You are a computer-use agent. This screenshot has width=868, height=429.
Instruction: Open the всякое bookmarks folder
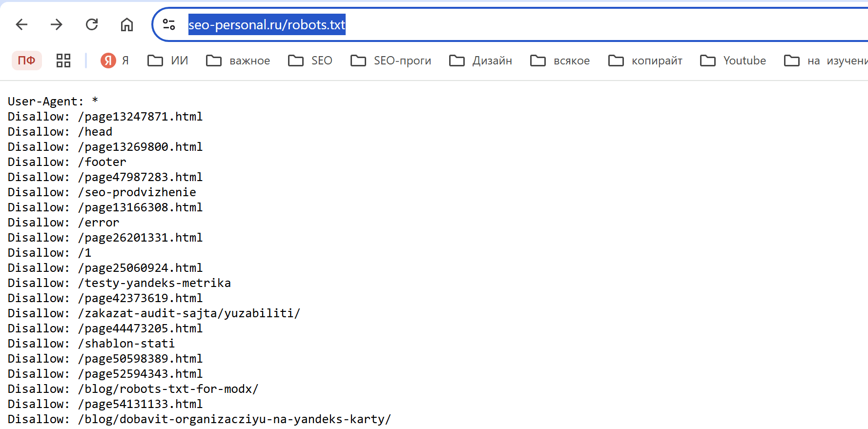coord(560,61)
